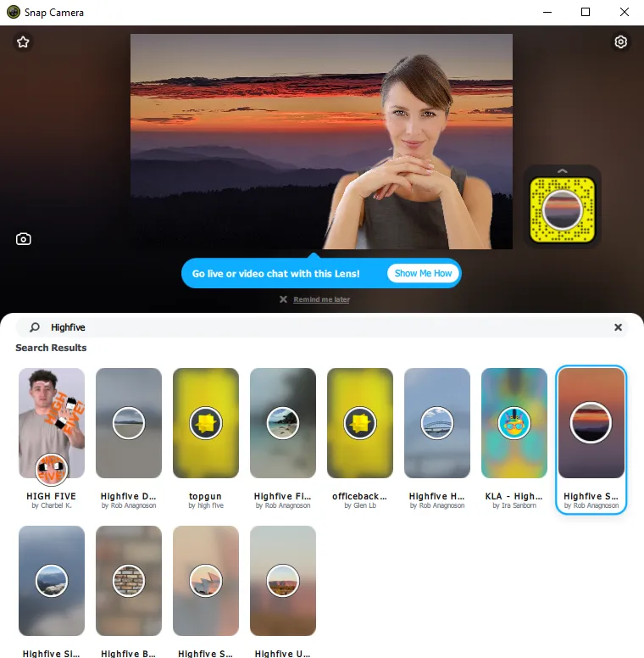Click the camera preview image
Viewport: 644px width, 658px height.
pos(322,142)
